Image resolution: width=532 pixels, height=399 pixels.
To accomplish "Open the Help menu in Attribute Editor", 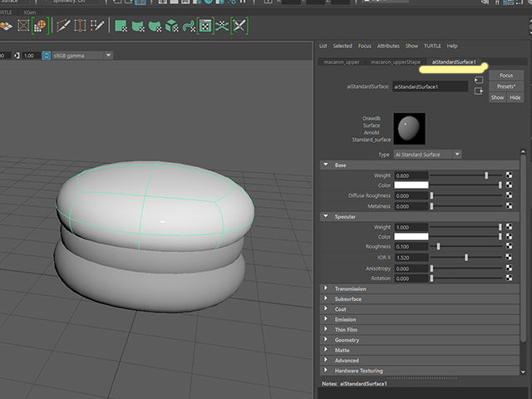I will pos(452,46).
